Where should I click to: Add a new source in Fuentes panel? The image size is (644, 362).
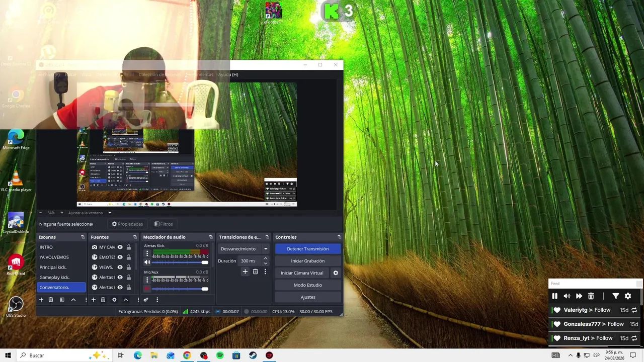93,300
